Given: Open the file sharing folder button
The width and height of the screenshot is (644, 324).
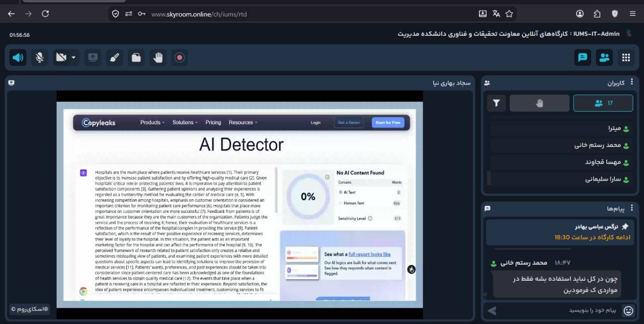Looking at the screenshot, I should 136,57.
